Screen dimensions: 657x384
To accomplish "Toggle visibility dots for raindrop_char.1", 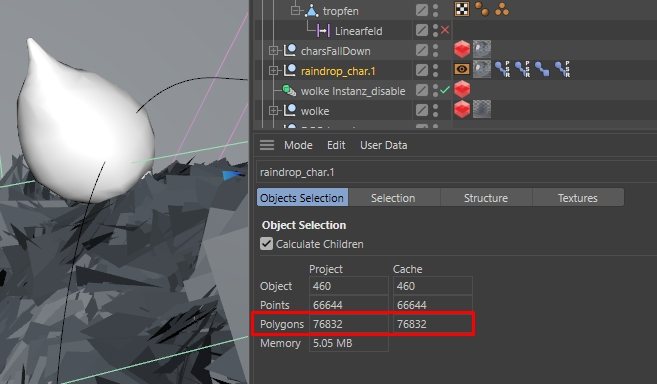I will coord(435,70).
